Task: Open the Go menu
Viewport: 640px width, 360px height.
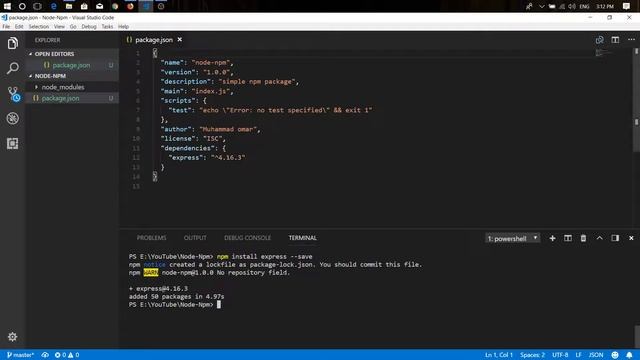Action: pyautogui.click(x=73, y=27)
